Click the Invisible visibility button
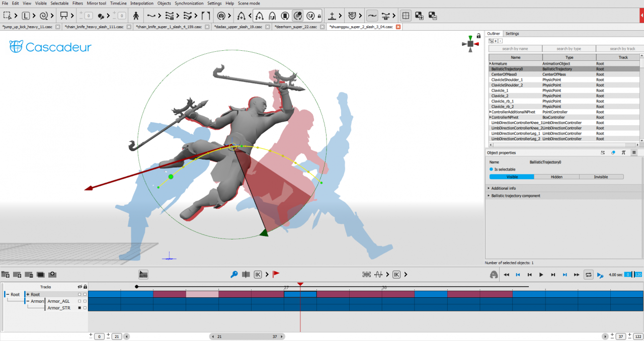 point(602,177)
